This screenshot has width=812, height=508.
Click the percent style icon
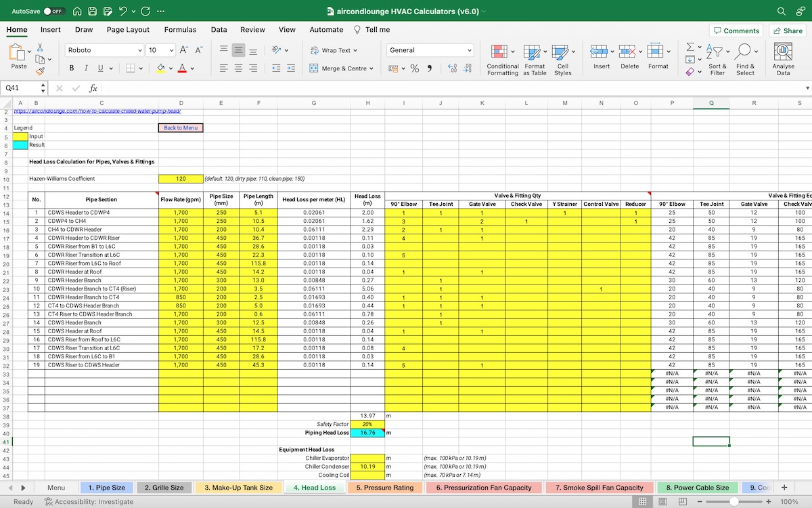tap(415, 68)
